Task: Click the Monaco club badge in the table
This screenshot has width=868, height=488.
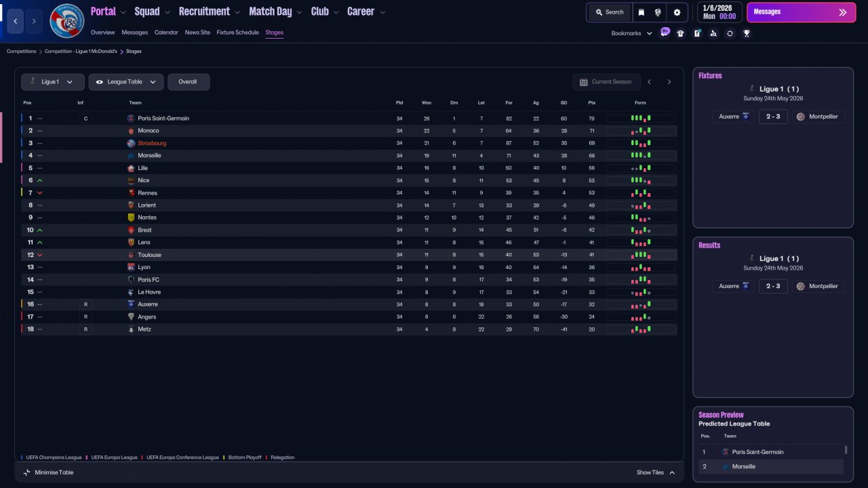Action: click(x=131, y=131)
